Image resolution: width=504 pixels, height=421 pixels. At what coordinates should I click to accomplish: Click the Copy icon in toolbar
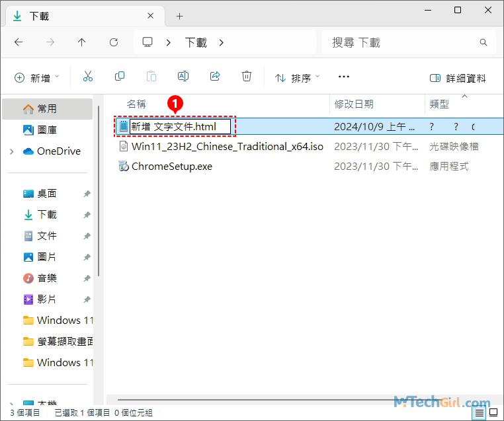click(120, 77)
